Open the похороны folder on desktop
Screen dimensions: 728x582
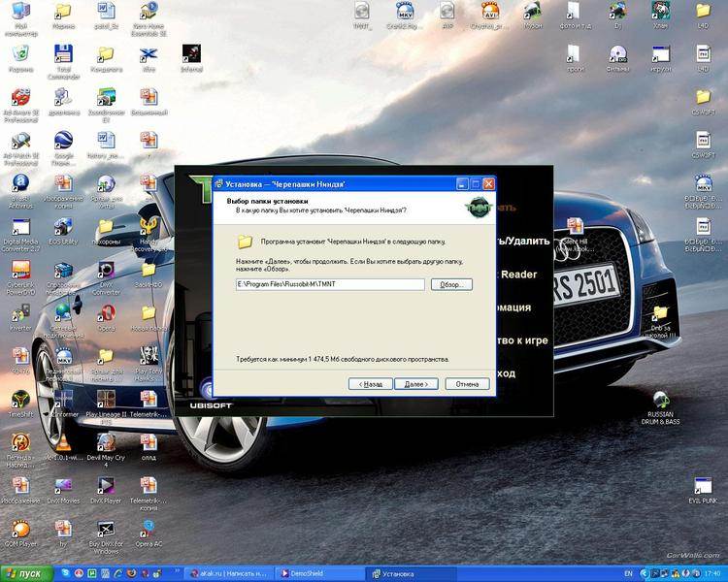[107, 231]
